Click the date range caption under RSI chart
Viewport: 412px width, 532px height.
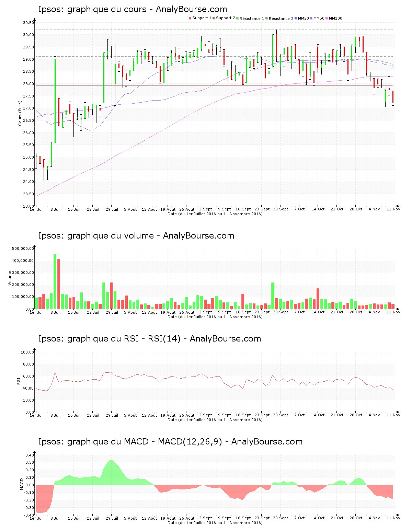[215, 420]
